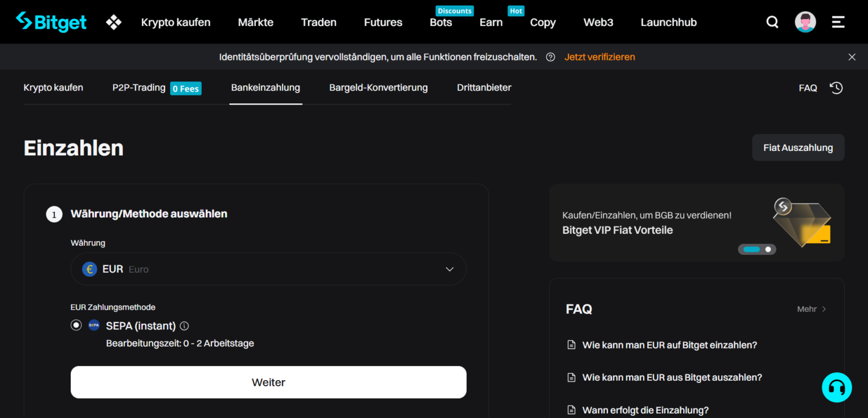The height and width of the screenshot is (418, 868).
Task: Open the search icon
Action: [772, 21]
